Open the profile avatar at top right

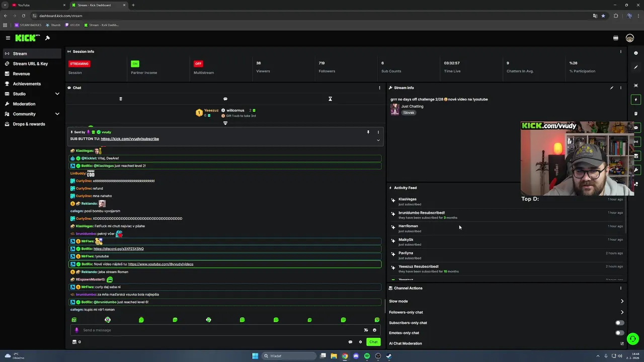click(x=630, y=38)
